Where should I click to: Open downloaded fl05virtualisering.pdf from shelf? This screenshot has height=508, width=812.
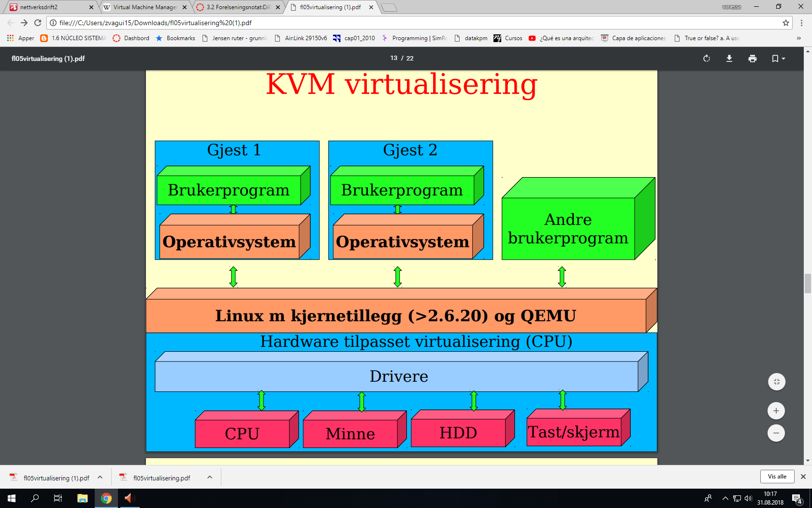click(x=156, y=478)
